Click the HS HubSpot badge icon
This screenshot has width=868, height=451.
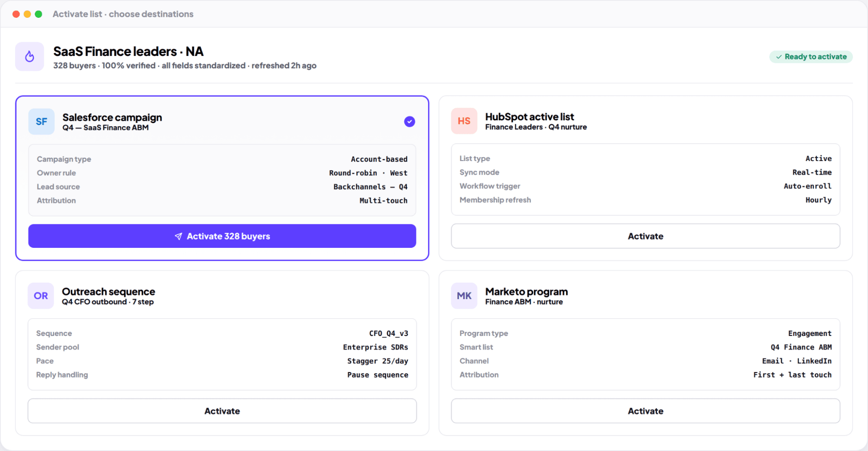pyautogui.click(x=464, y=121)
